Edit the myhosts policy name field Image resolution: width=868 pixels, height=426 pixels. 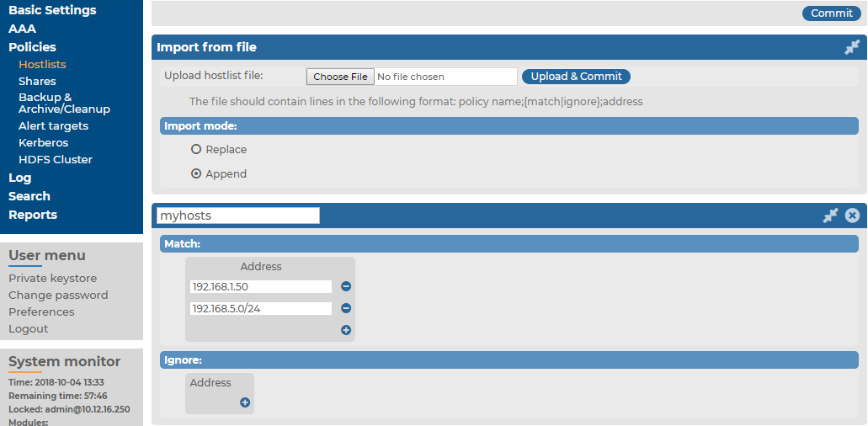click(238, 216)
